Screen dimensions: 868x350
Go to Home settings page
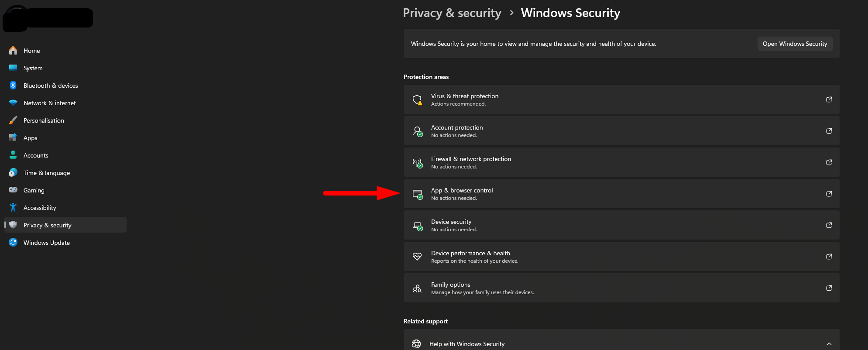click(x=65, y=51)
